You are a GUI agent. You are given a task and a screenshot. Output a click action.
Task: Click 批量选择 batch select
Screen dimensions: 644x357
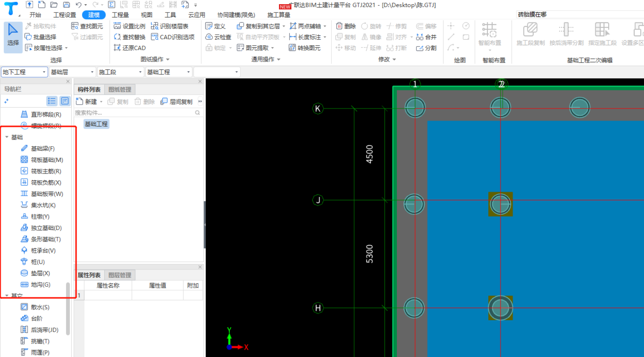[x=41, y=37]
